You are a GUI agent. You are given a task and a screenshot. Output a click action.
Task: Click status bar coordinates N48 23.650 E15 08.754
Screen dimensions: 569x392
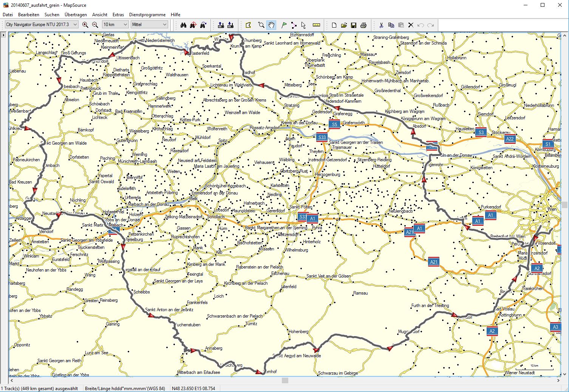tap(193, 388)
